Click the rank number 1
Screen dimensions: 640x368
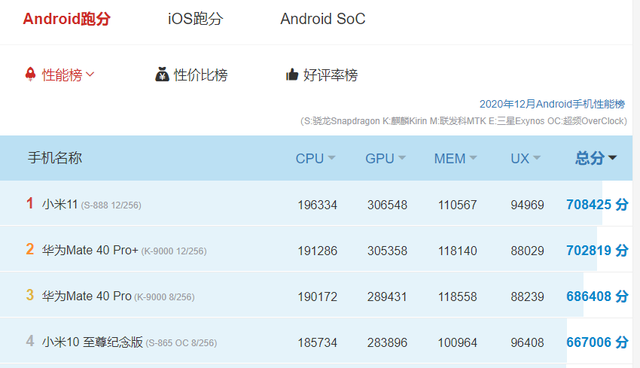(x=30, y=203)
